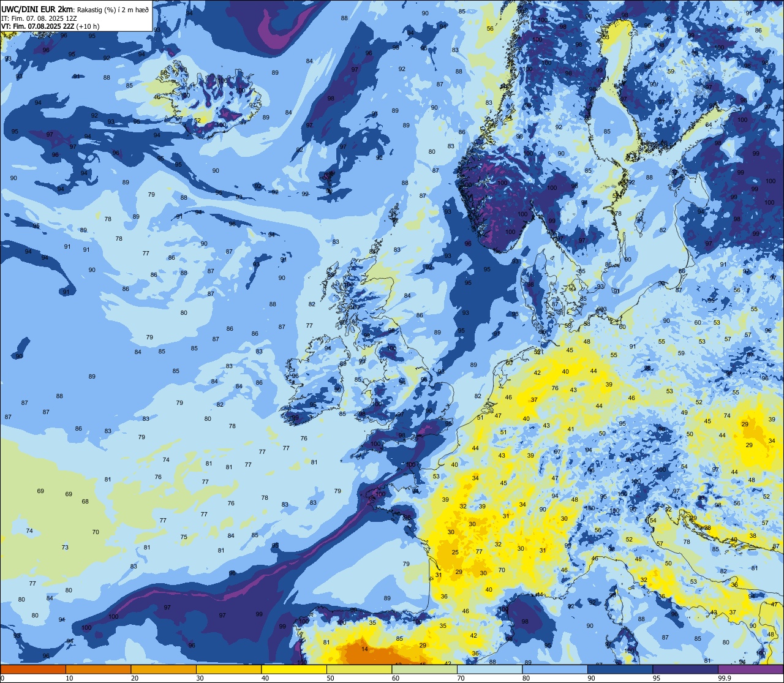Click the map title "UWC/DINI EUR 2km"
The width and height of the screenshot is (784, 683).
pos(37,9)
